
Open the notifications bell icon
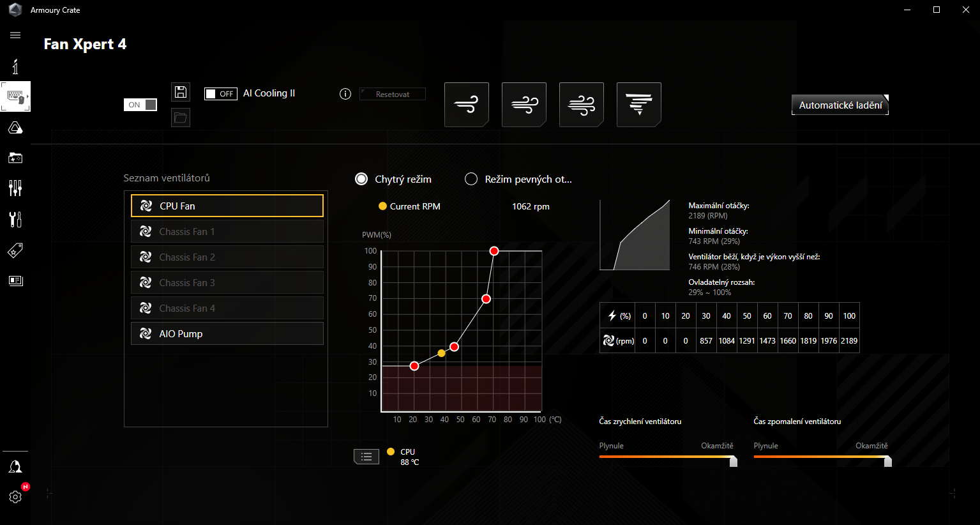click(15, 466)
